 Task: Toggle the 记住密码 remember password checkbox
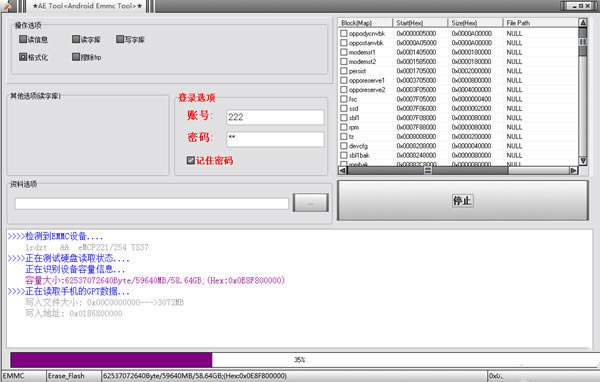191,160
